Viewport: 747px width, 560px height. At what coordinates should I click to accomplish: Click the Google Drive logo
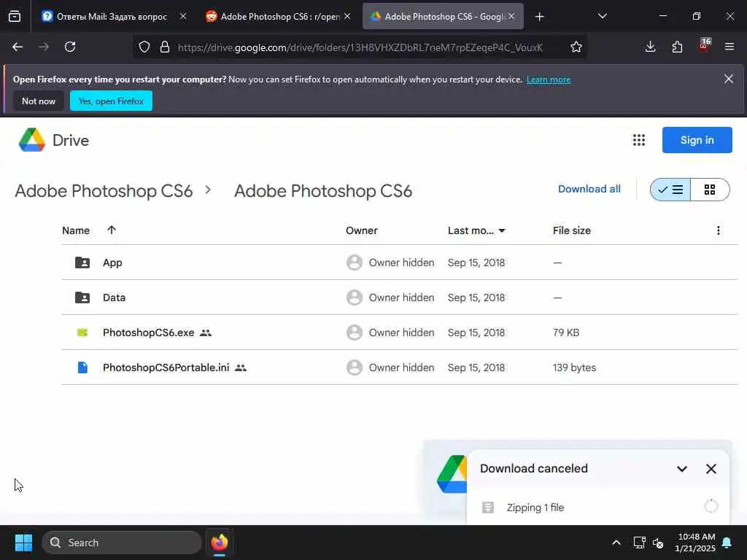(x=54, y=140)
